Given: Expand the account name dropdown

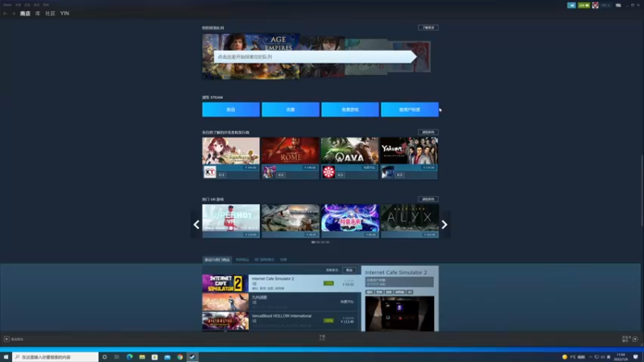Looking at the screenshot, I should [605, 6].
